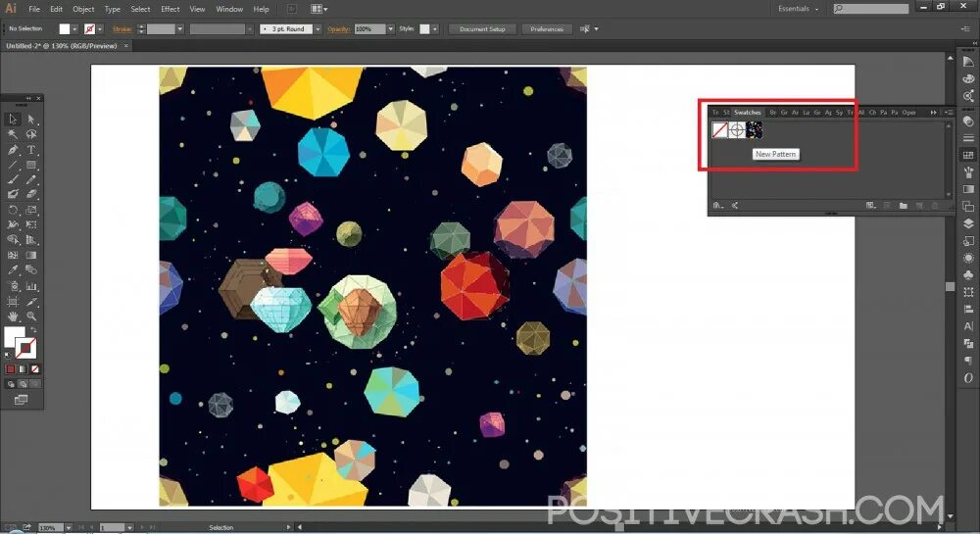
Task: Select the Gradient tool
Action: [x=31, y=255]
